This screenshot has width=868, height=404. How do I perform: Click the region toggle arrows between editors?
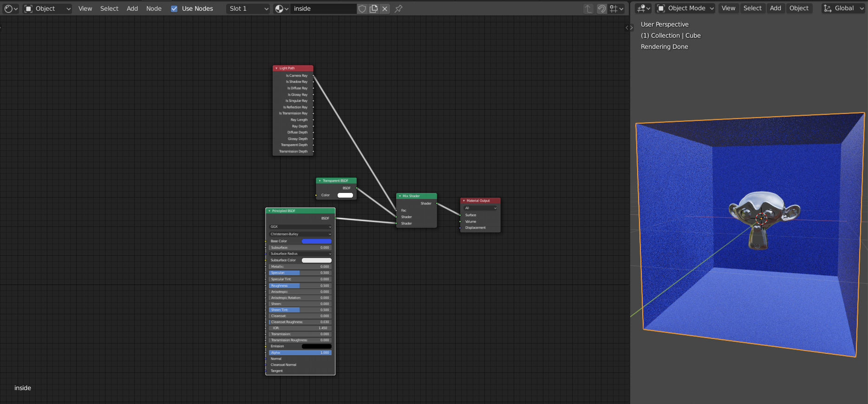point(629,28)
